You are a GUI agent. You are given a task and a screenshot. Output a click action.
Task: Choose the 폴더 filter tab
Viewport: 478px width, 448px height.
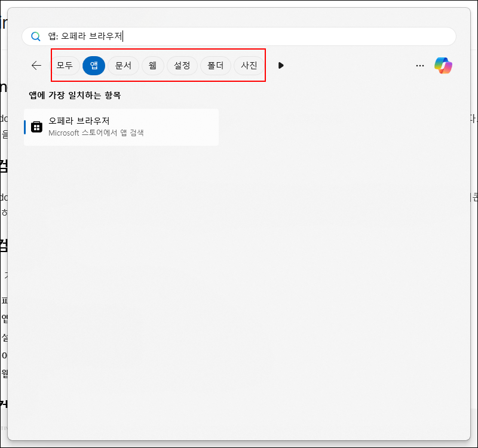(216, 65)
